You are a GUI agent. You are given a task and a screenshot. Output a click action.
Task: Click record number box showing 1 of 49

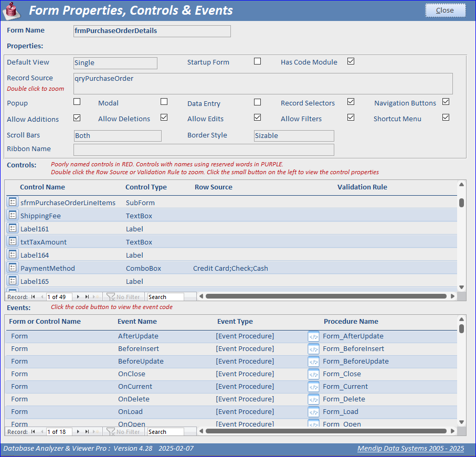click(x=59, y=297)
